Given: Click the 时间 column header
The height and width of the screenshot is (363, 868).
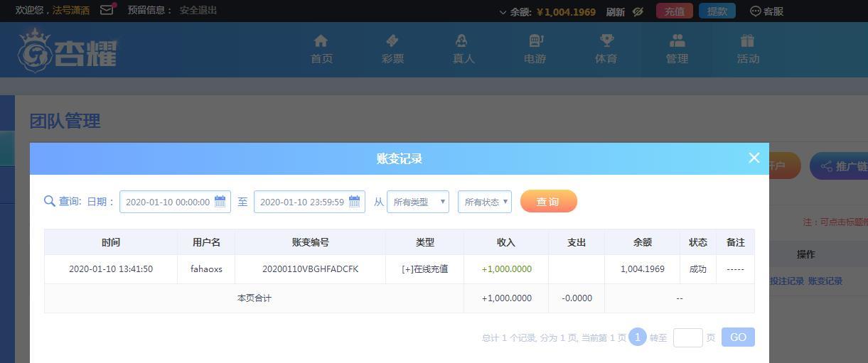Looking at the screenshot, I should click(x=111, y=242).
